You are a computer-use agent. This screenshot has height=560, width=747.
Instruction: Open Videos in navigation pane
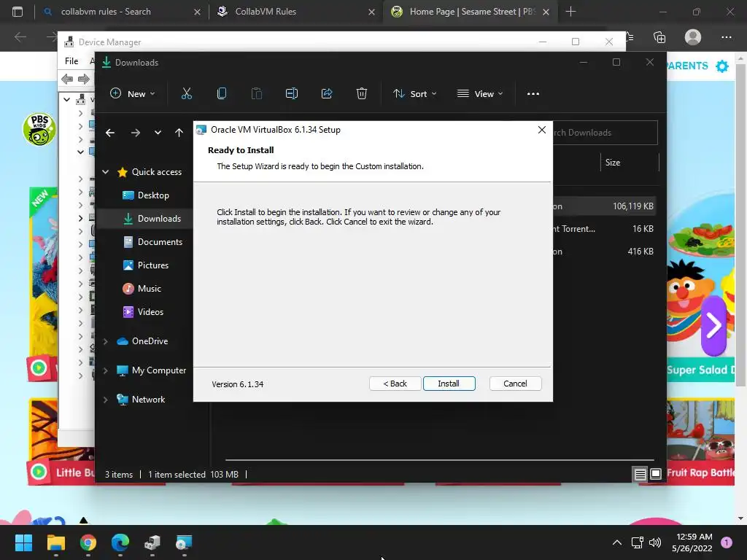[x=145, y=312]
